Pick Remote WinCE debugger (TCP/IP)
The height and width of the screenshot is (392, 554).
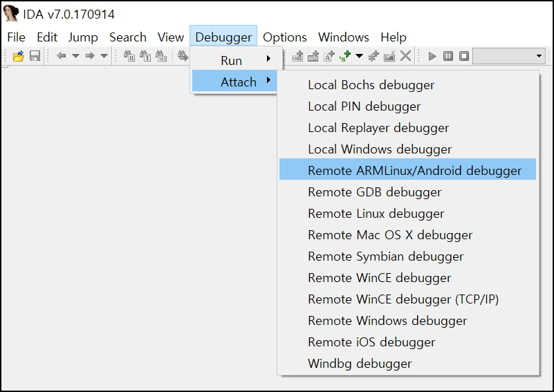(407, 299)
